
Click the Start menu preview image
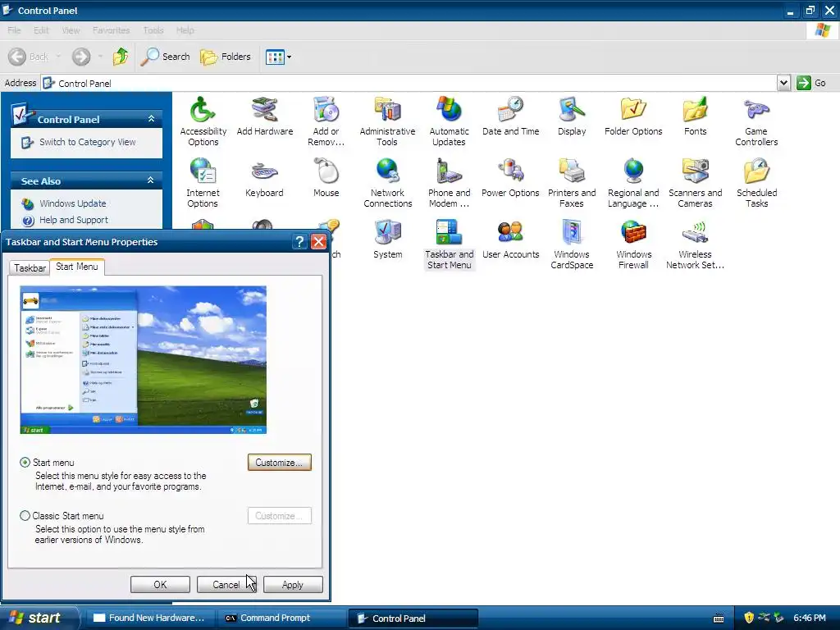click(x=143, y=360)
